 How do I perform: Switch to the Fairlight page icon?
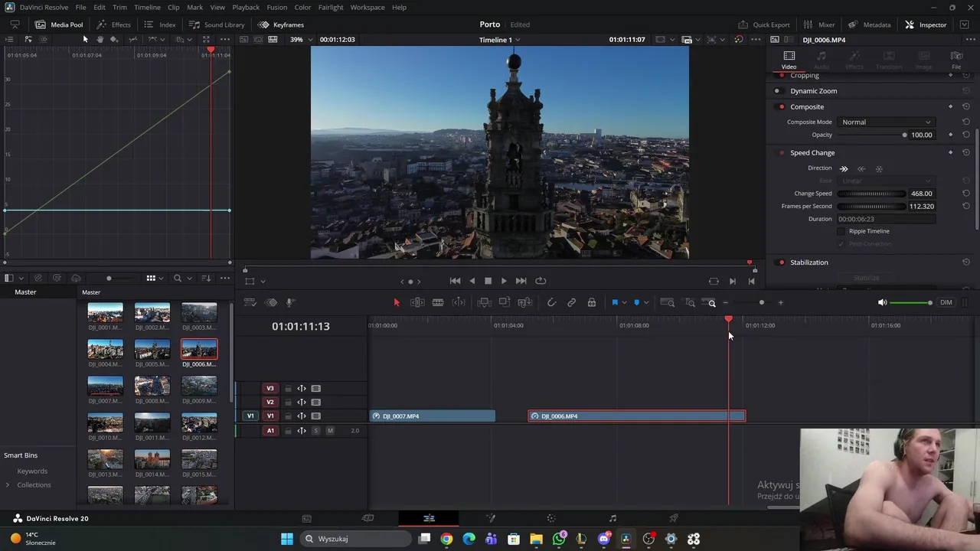tap(612, 519)
